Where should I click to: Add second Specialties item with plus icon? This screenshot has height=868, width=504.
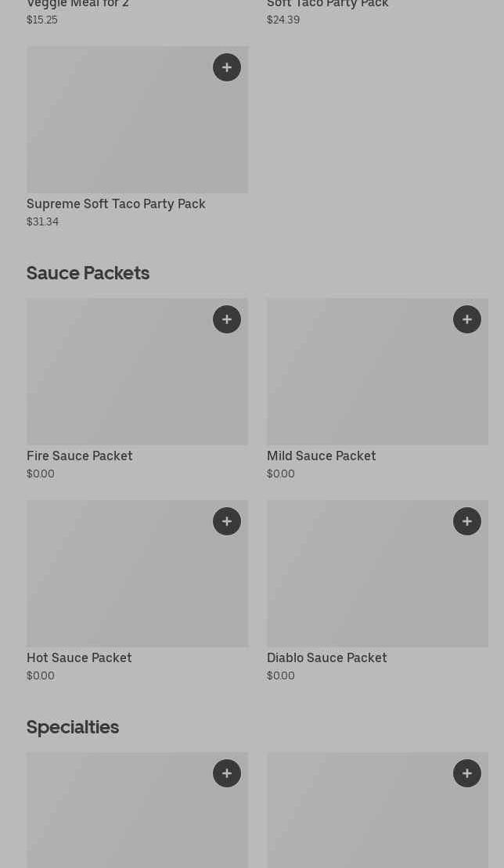tap(467, 773)
